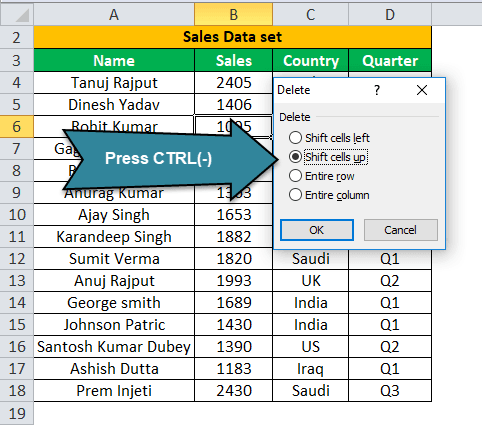Select the Iraq country cell
The width and height of the screenshot is (482, 425).
(x=311, y=369)
